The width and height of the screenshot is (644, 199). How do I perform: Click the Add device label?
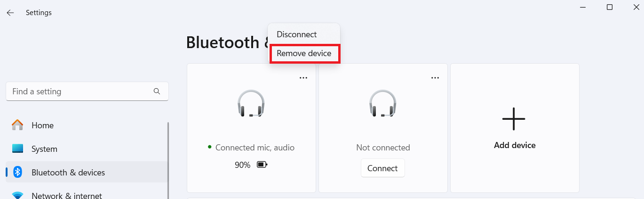[515, 145]
